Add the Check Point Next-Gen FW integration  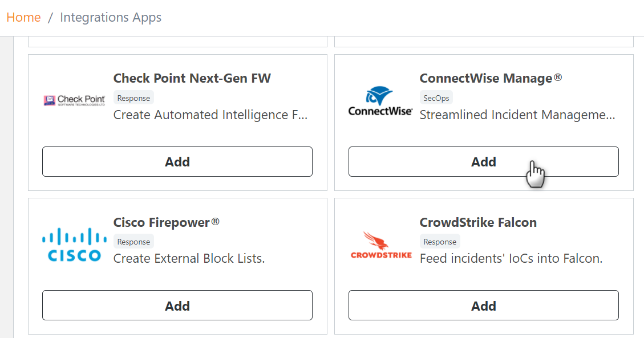tap(177, 162)
